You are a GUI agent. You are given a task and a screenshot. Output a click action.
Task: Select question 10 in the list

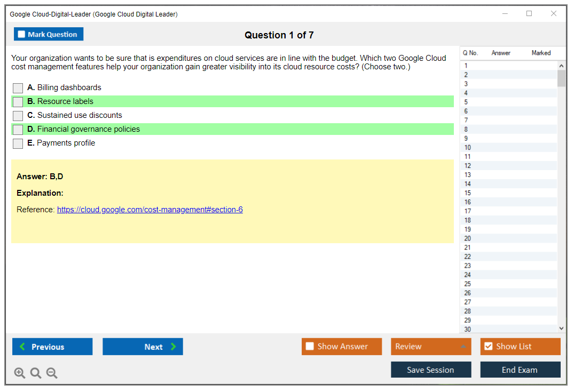tap(468, 148)
